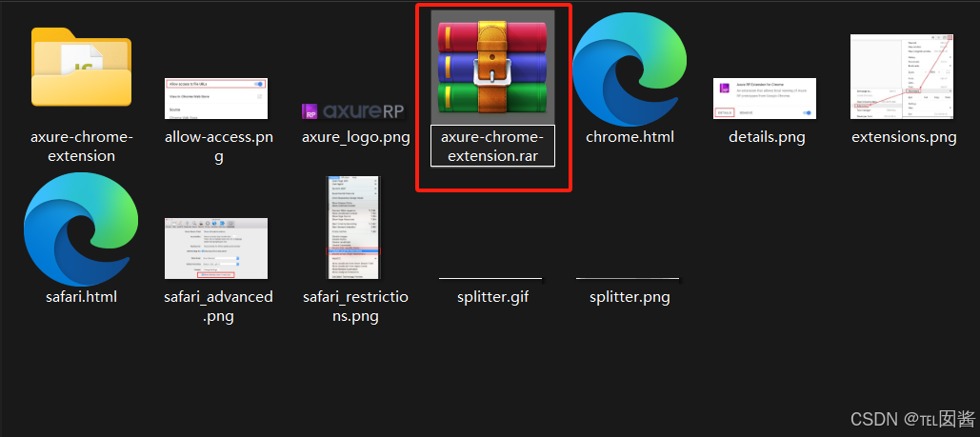Select the axure_logo.png thumbnail
Viewport: 980px width, 437px height.
click(353, 111)
